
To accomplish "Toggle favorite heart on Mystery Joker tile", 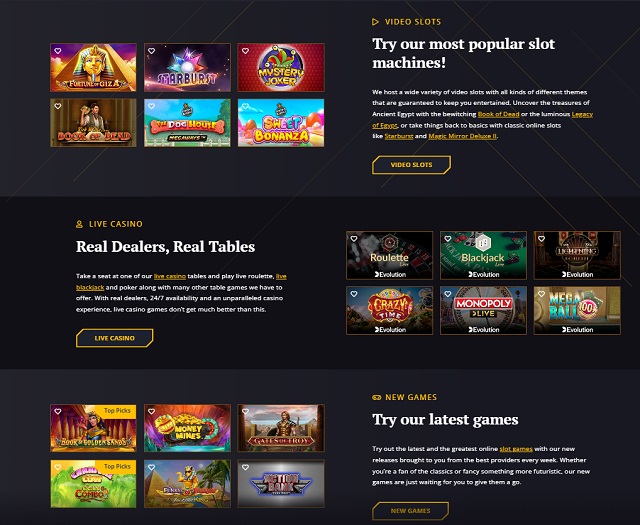I will (245, 51).
